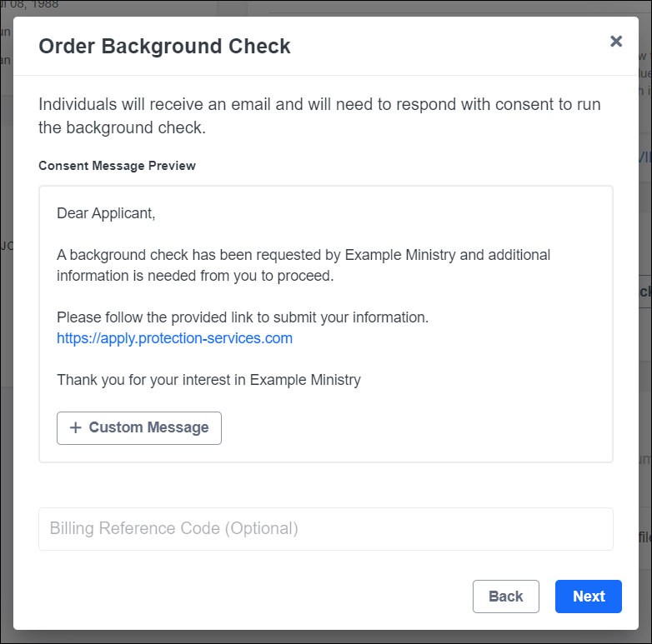Click paragraph mentioning requested by Example Ministry
This screenshot has height=644, width=652.
[x=303, y=254]
